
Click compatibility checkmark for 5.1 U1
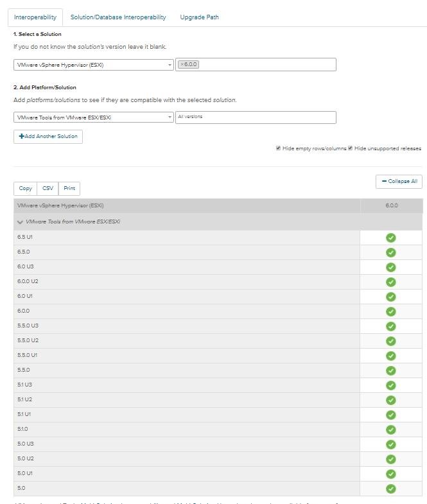pyautogui.click(x=390, y=415)
